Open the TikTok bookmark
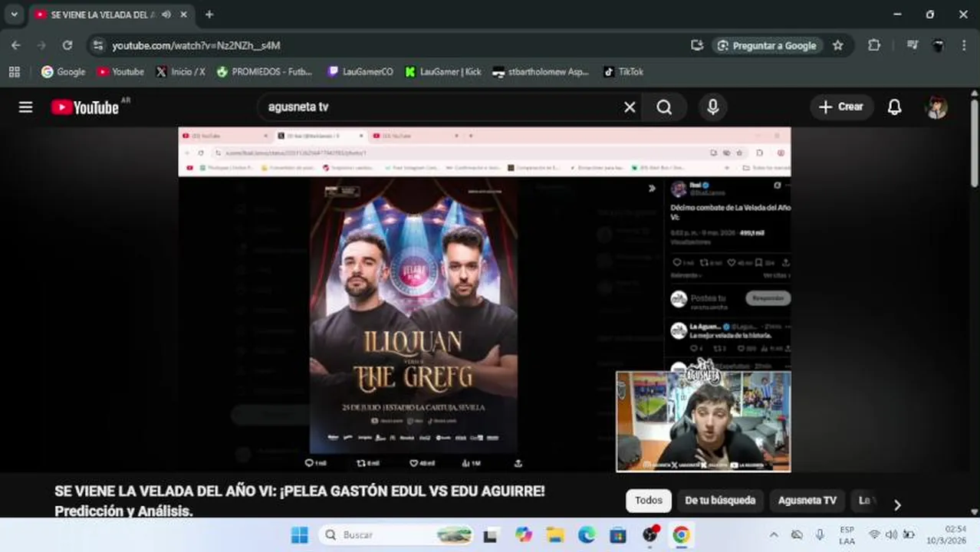 click(x=623, y=72)
